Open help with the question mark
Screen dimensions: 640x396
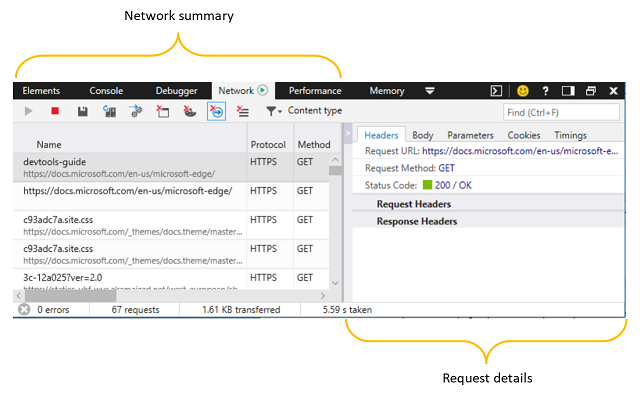[x=546, y=91]
